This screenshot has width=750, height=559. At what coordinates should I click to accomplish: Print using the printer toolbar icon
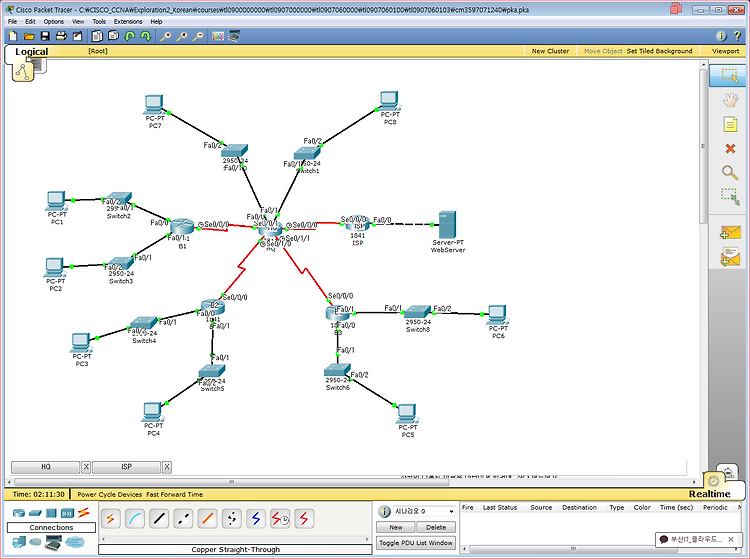click(x=61, y=36)
